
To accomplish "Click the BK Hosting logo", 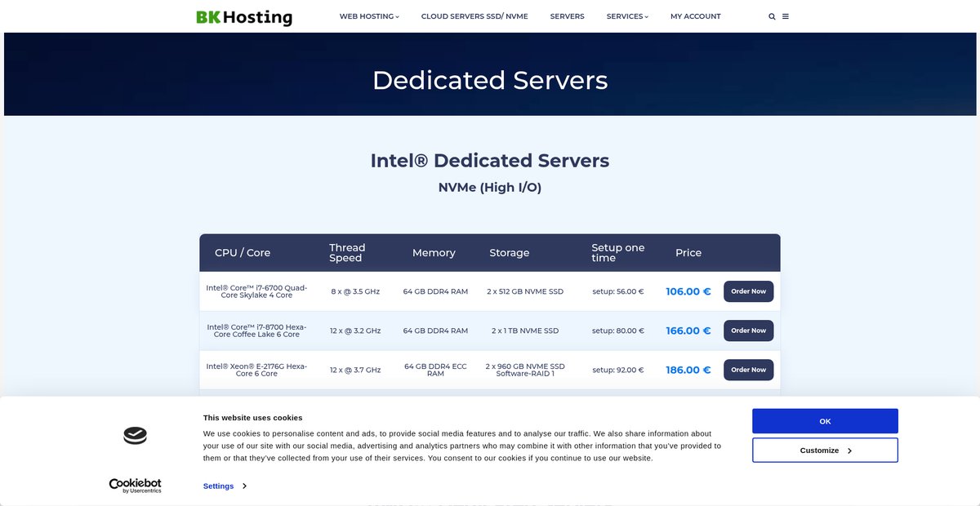I will point(244,16).
